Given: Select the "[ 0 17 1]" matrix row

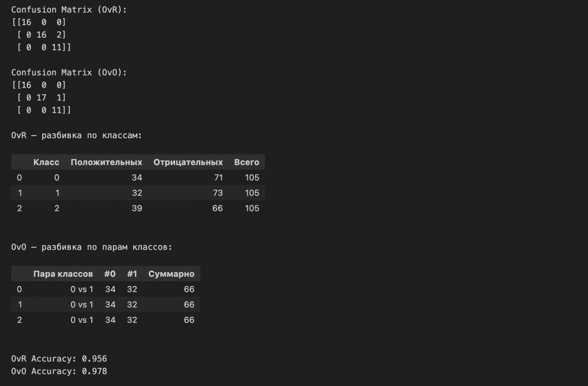Looking at the screenshot, I should 41,98.
